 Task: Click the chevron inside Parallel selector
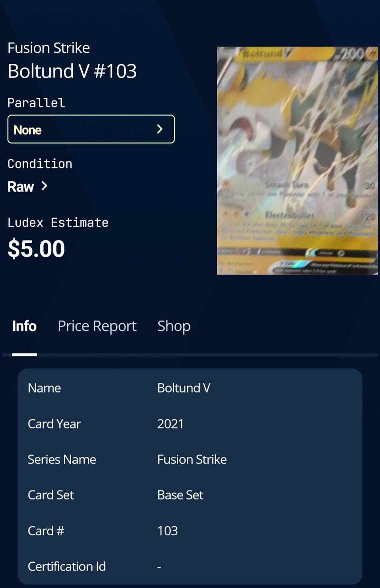click(x=160, y=129)
